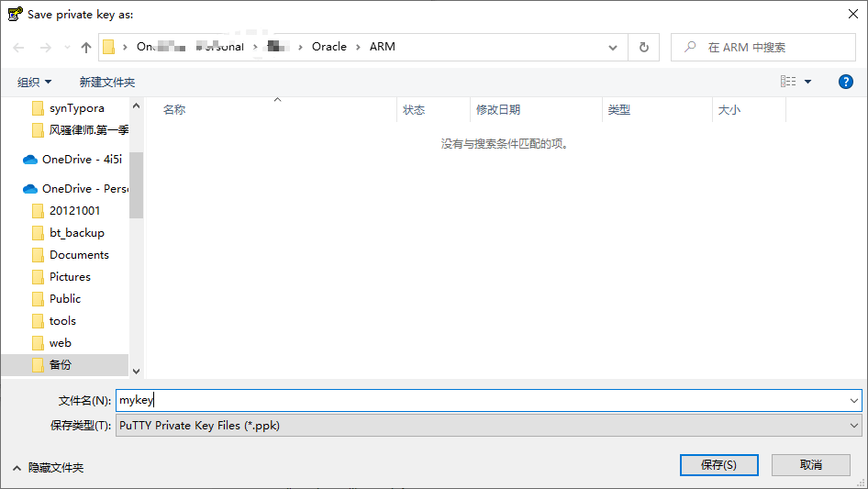Open the bt_backup folder
The height and width of the screenshot is (489, 868).
[77, 233]
